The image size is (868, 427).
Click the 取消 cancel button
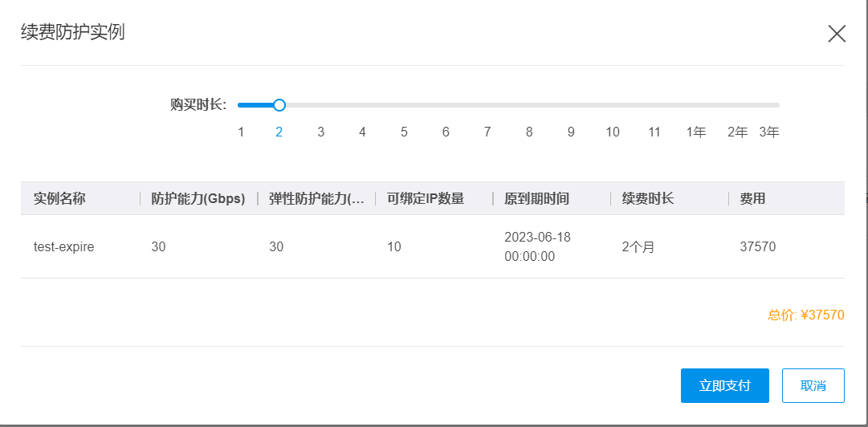point(813,385)
